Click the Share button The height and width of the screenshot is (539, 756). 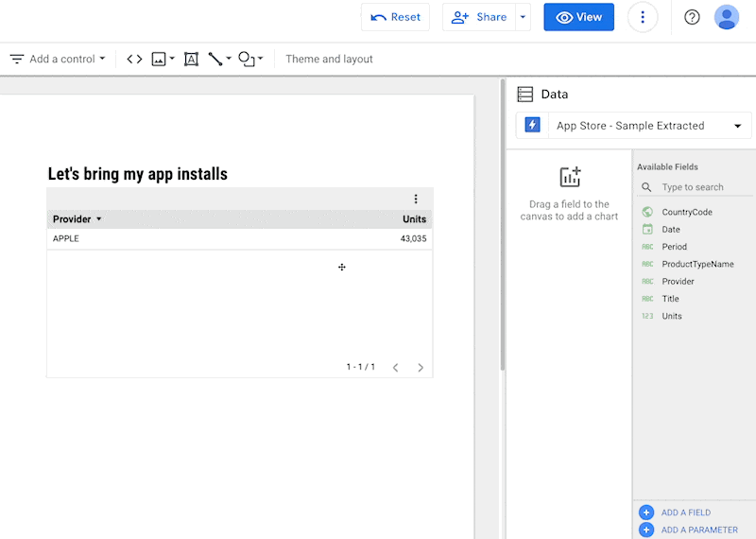[479, 17]
